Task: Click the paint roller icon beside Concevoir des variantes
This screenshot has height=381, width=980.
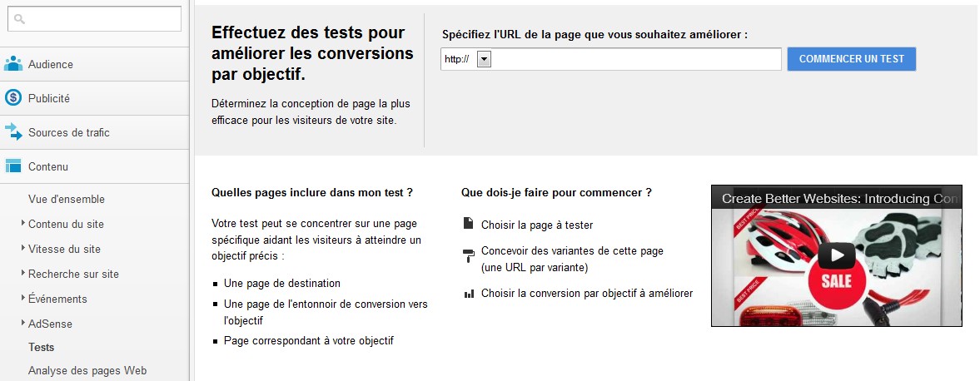Action: [469, 255]
